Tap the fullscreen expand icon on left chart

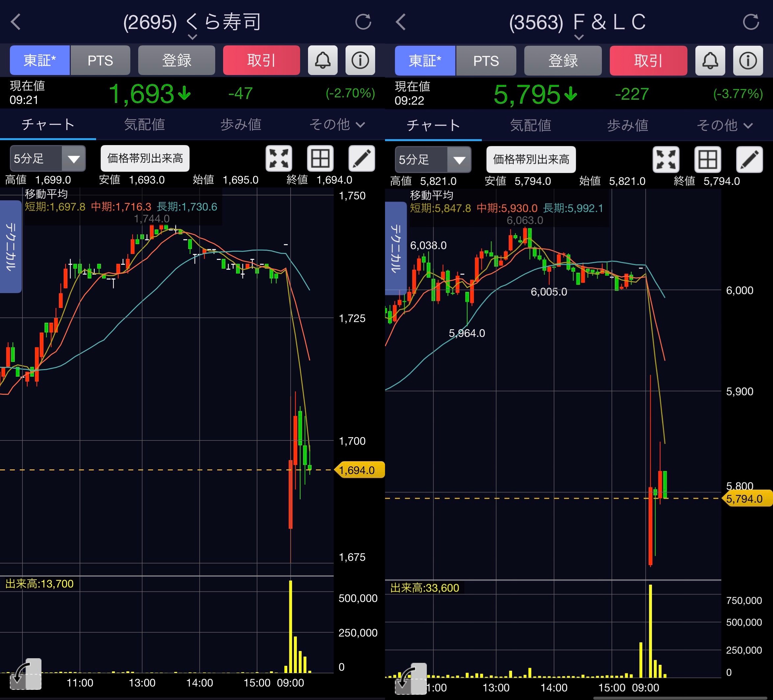(x=279, y=158)
